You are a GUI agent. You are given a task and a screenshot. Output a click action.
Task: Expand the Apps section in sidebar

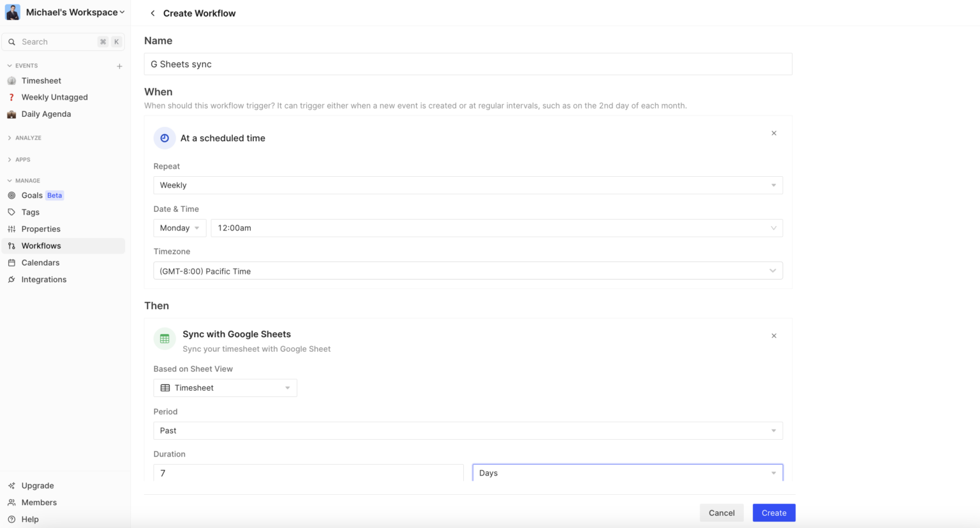click(22, 160)
